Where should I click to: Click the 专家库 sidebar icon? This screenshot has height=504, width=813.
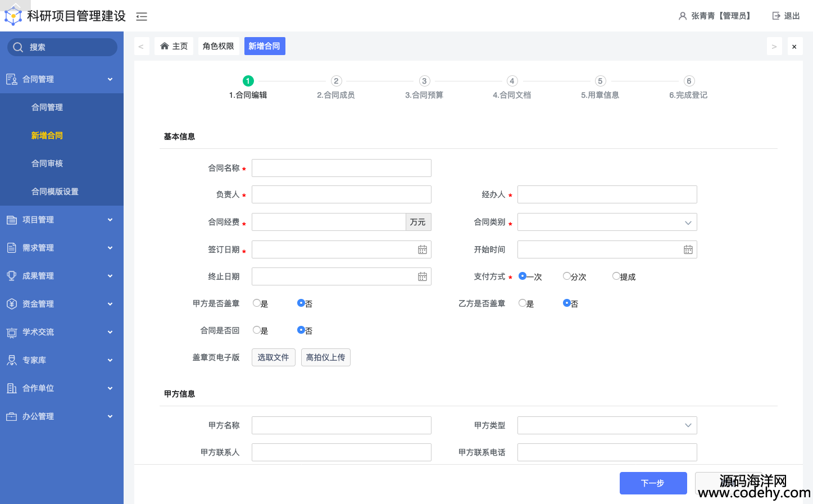tap(12, 360)
